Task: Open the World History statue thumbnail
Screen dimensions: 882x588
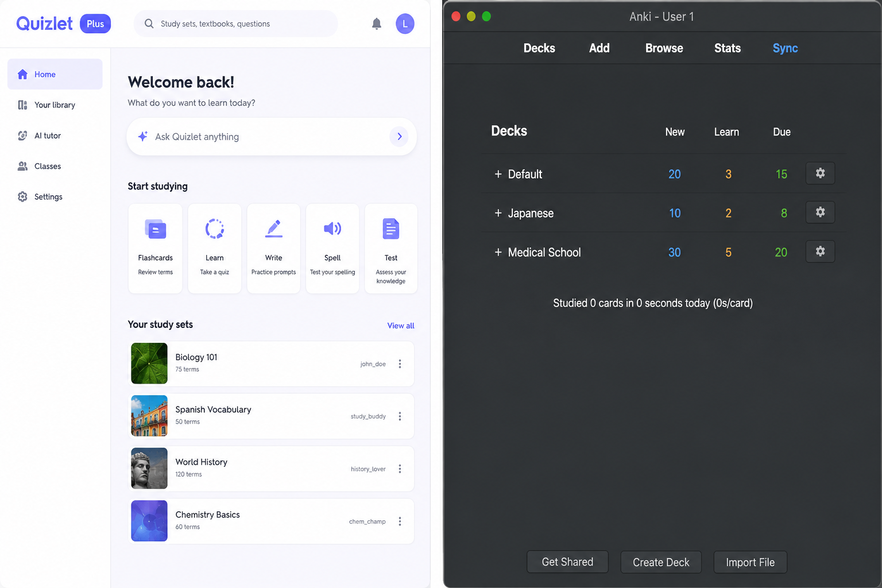Action: coord(149,469)
